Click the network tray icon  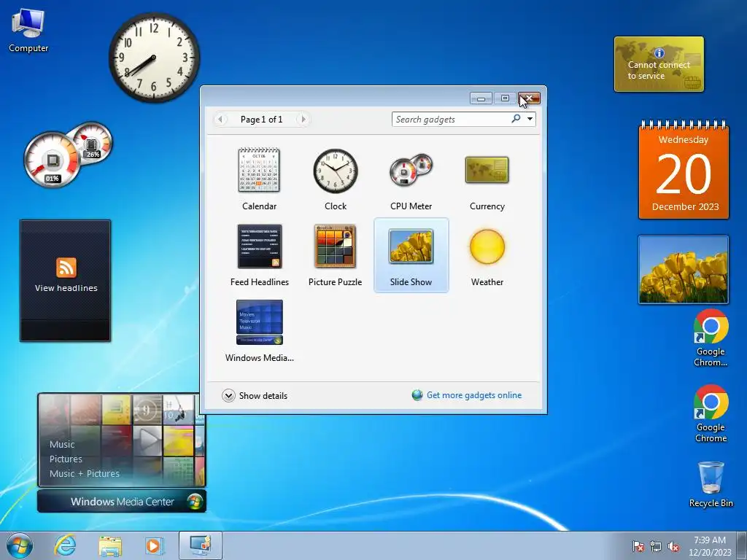coord(656,546)
